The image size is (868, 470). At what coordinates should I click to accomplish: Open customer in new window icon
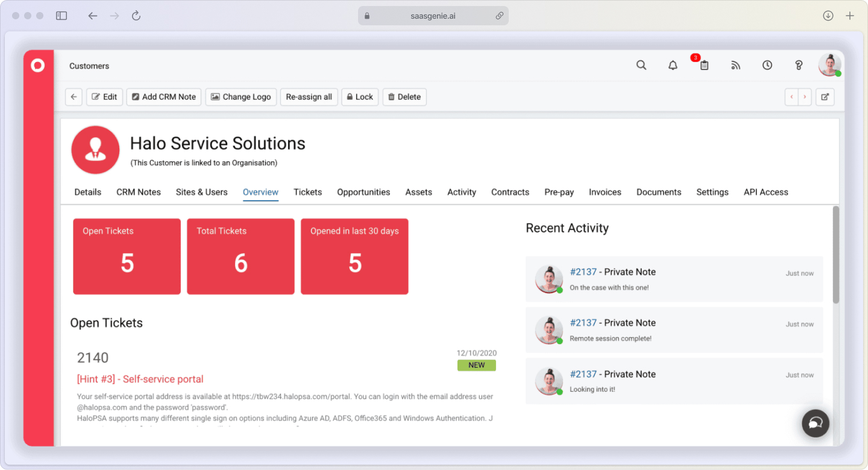(825, 97)
